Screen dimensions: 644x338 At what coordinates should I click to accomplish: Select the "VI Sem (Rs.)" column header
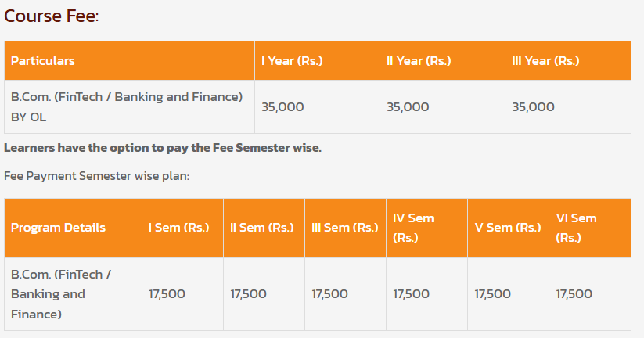[x=576, y=228]
